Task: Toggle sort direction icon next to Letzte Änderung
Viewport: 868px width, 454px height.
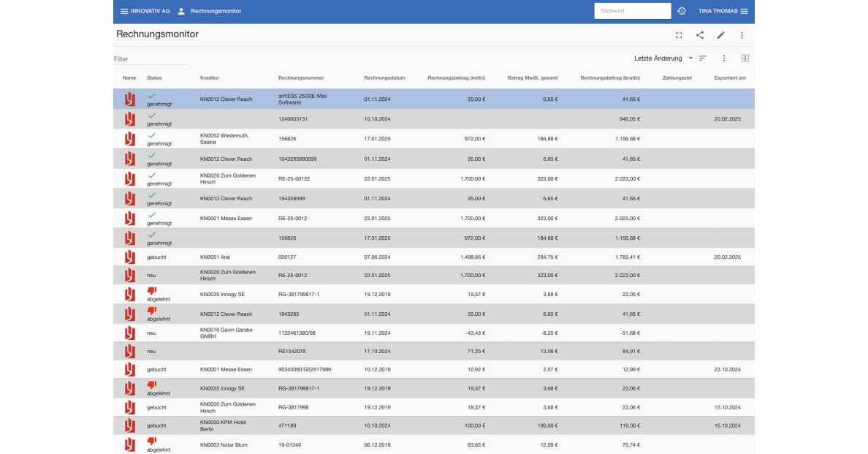Action: pyautogui.click(x=703, y=58)
